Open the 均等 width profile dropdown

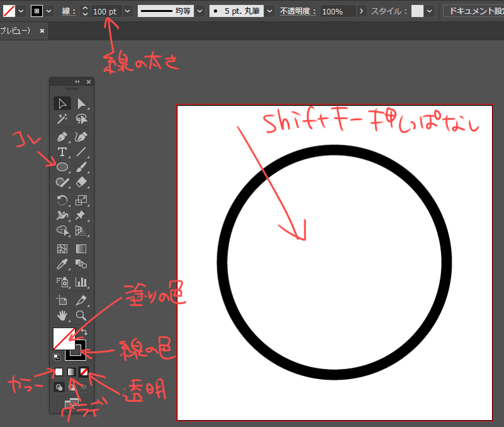point(200,10)
